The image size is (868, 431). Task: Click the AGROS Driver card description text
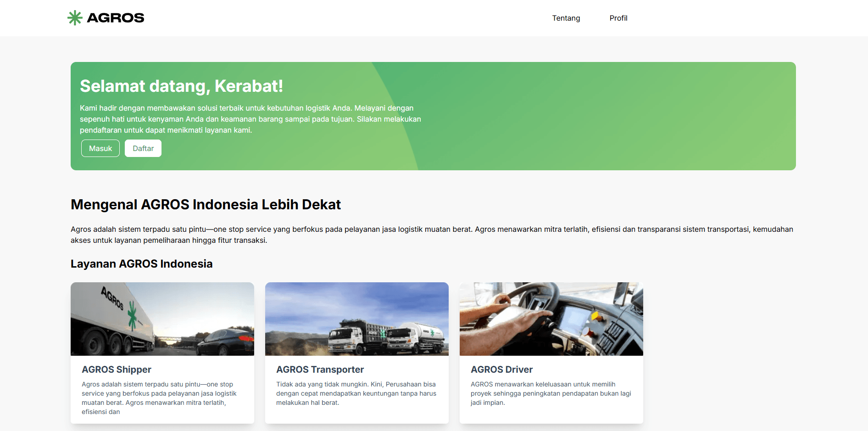pyautogui.click(x=551, y=393)
